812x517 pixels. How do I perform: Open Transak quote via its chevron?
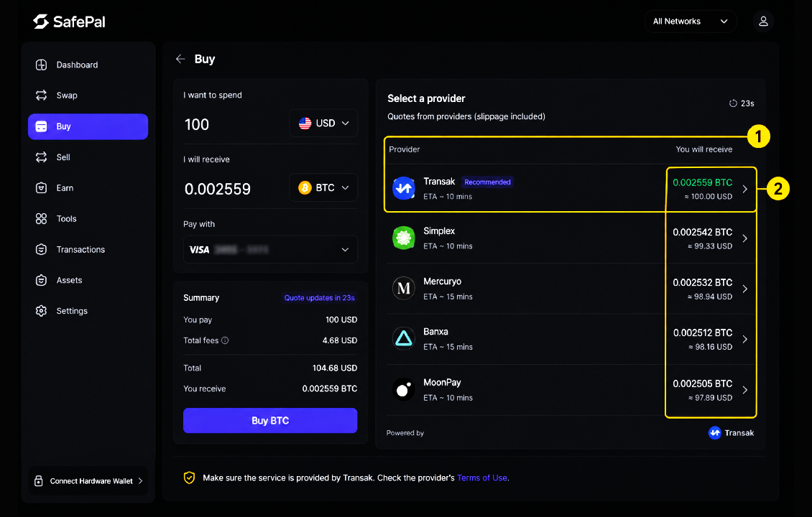(x=745, y=189)
